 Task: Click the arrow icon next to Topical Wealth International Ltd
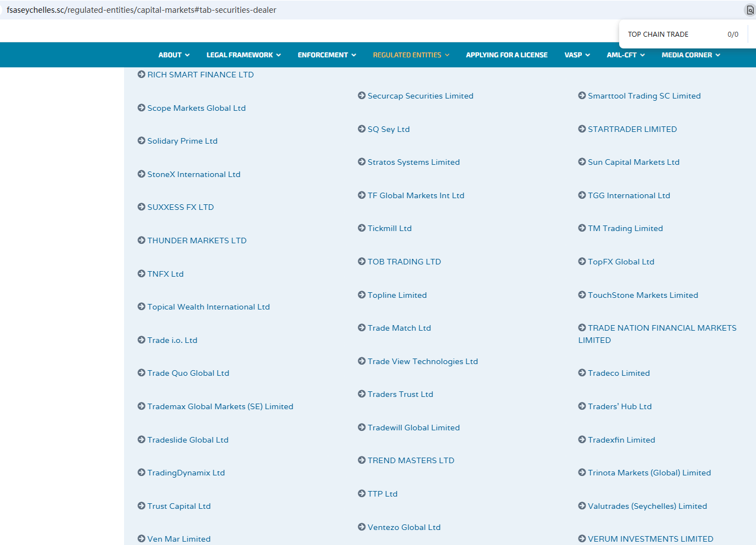pos(141,306)
